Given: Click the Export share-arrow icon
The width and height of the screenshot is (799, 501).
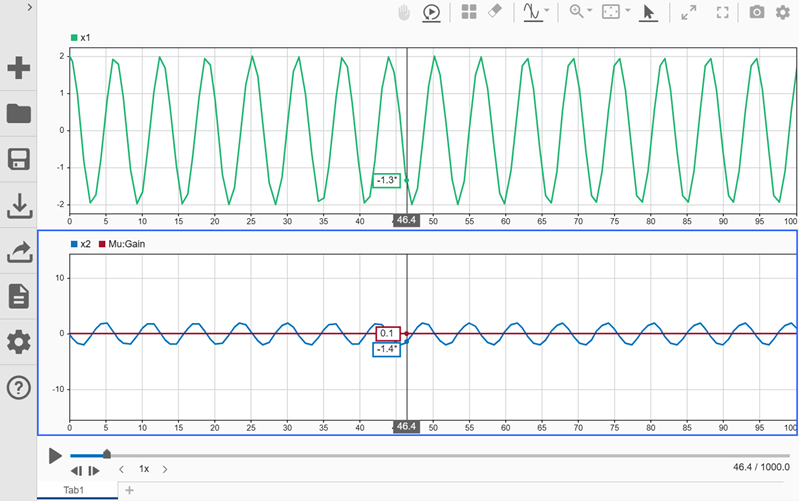Looking at the screenshot, I should coord(19,251).
